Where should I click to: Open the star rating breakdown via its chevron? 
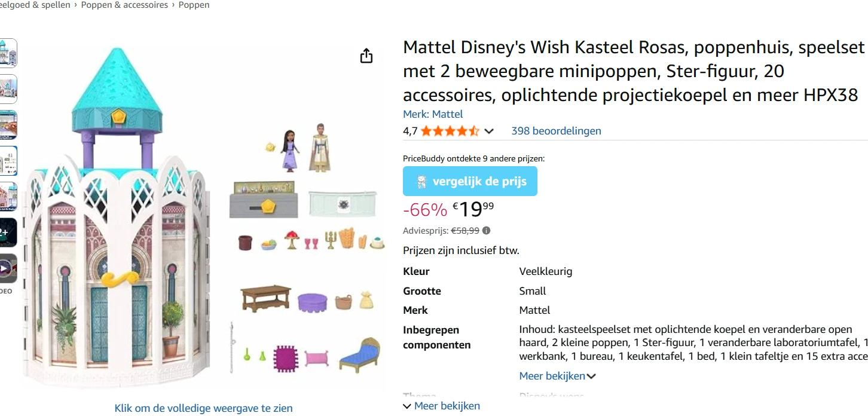pyautogui.click(x=488, y=131)
